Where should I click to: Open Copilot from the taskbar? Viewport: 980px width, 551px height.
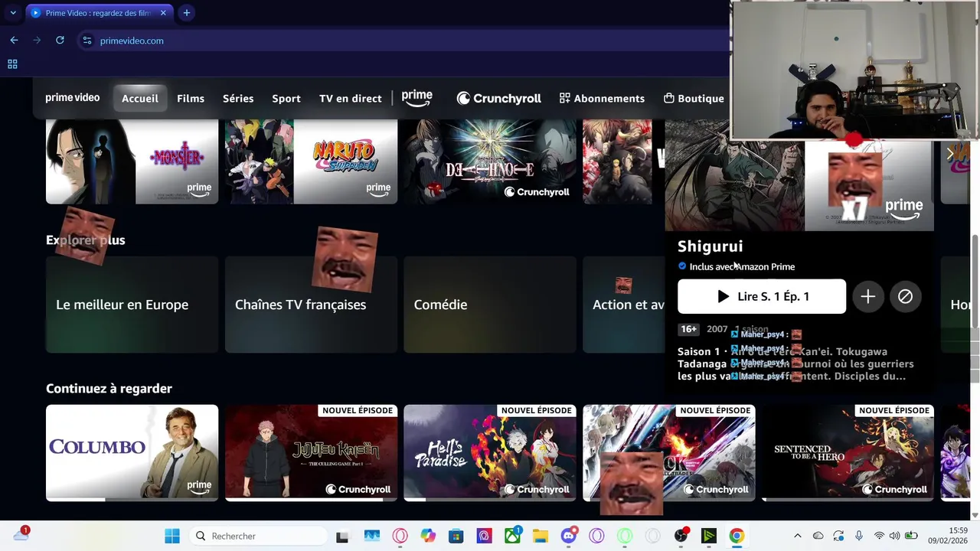tap(427, 536)
